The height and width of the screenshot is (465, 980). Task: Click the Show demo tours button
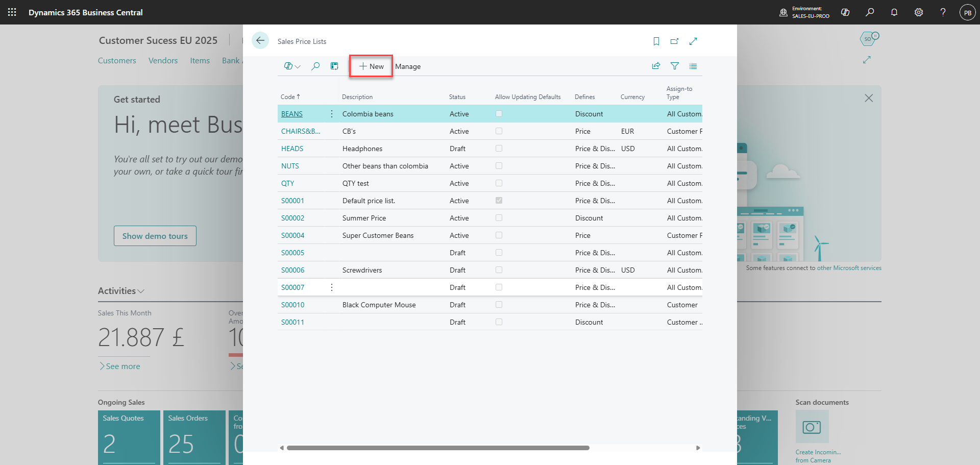155,236
